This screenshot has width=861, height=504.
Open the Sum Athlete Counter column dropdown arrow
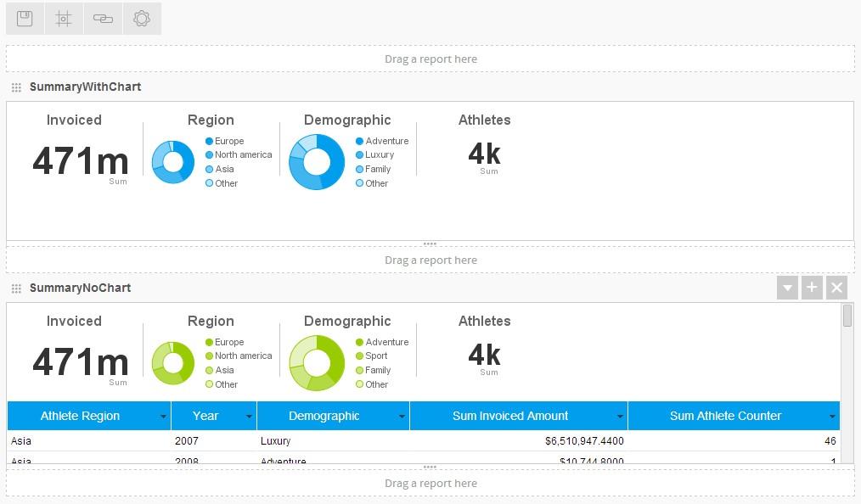coord(832,417)
